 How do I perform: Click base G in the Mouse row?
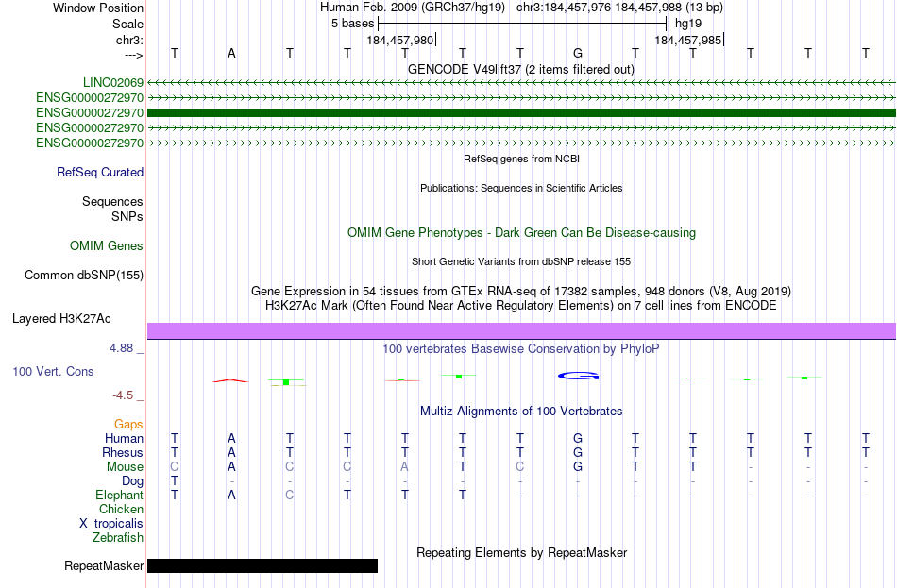[578, 467]
